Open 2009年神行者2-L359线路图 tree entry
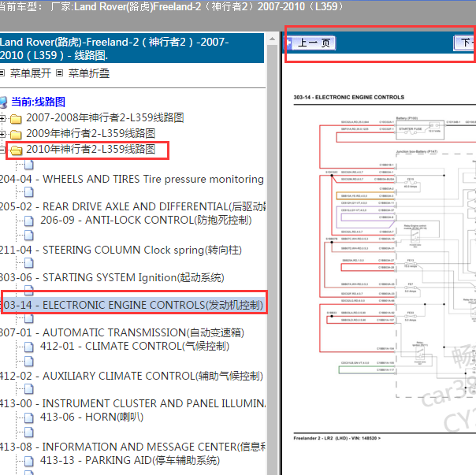 pos(91,134)
